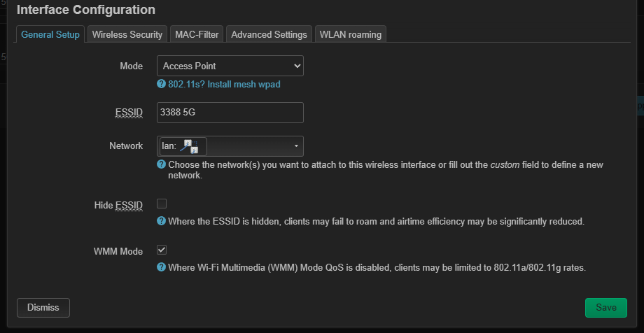Viewport: 644px width, 333px height.
Task: Enable the Hide ESSID checkbox
Action: click(162, 204)
